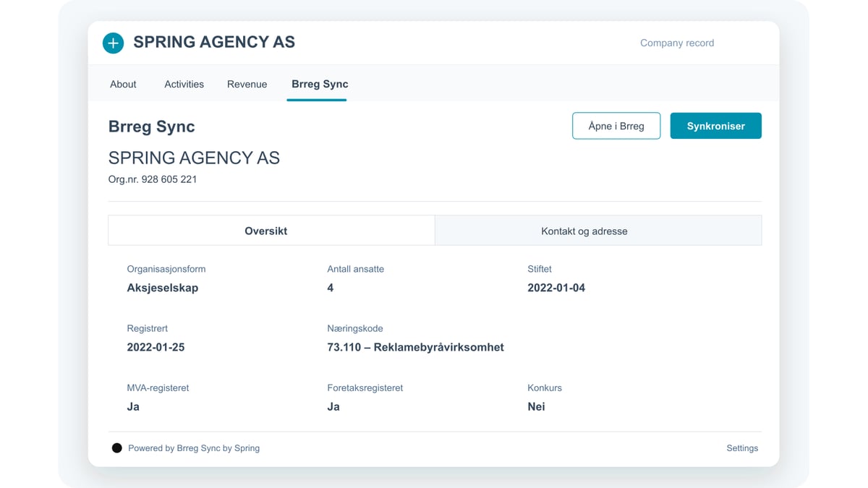
Task: Open Settings link in footer
Action: tap(742, 448)
